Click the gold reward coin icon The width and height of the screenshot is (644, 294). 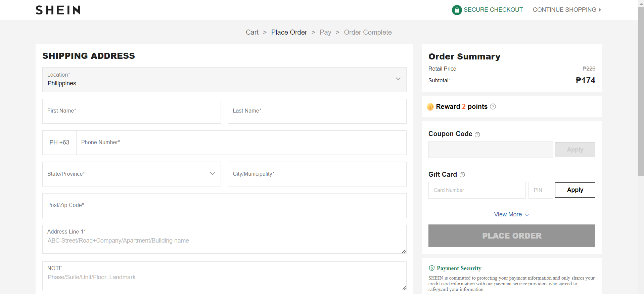click(x=430, y=107)
